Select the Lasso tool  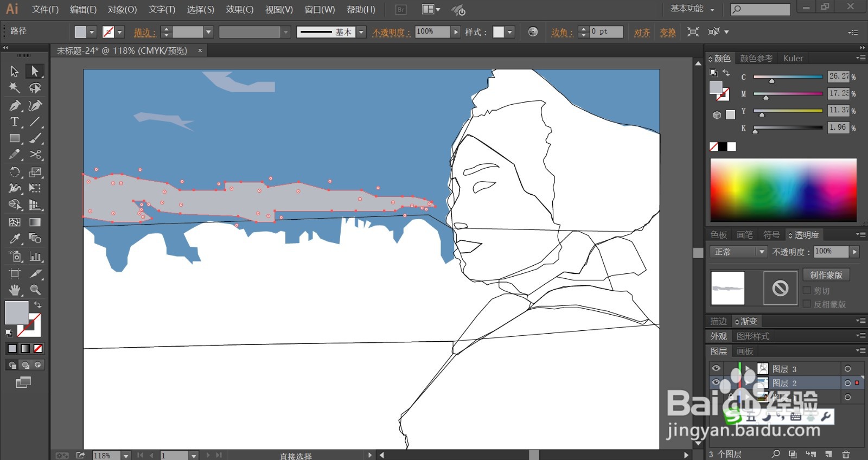(35, 88)
